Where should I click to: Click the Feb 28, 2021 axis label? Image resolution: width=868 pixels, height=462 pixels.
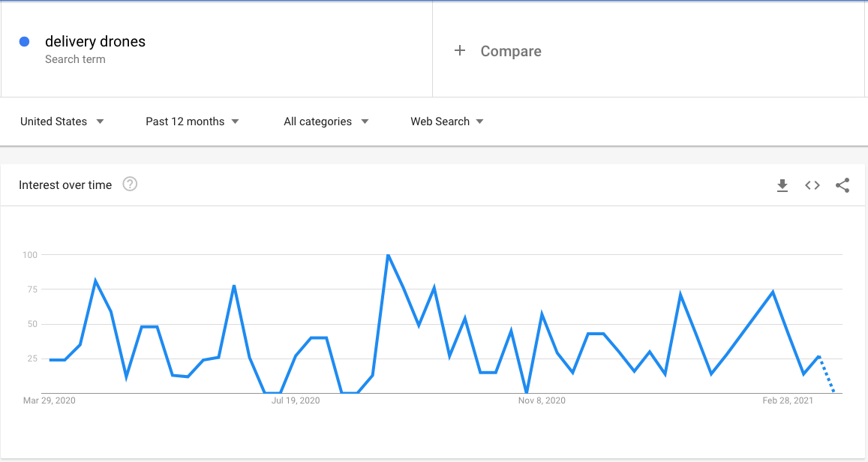click(x=788, y=400)
